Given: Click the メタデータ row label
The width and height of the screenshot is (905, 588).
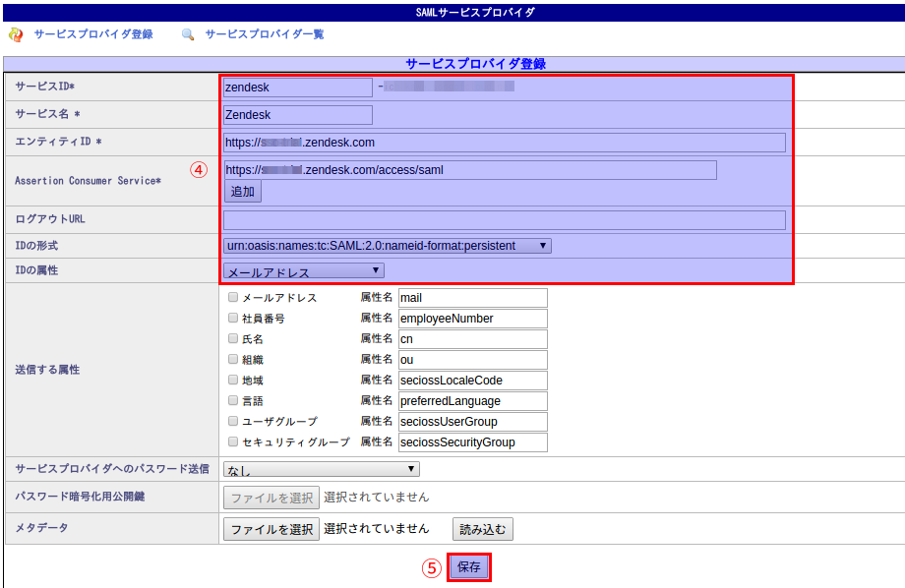Looking at the screenshot, I should pos(41,528).
